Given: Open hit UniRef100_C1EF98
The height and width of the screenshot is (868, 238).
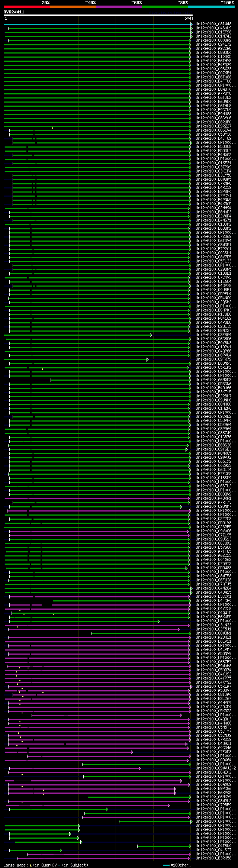Looking at the screenshot, I should (x=213, y=32).
